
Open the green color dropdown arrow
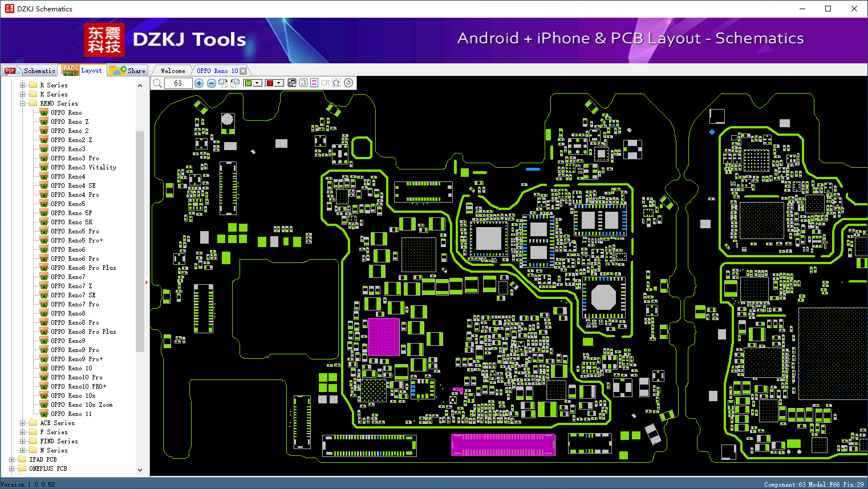258,83
